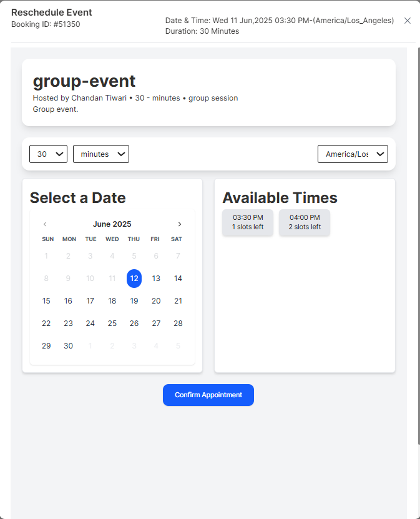Select June 25 on the calendar
420x519 pixels.
pos(112,323)
